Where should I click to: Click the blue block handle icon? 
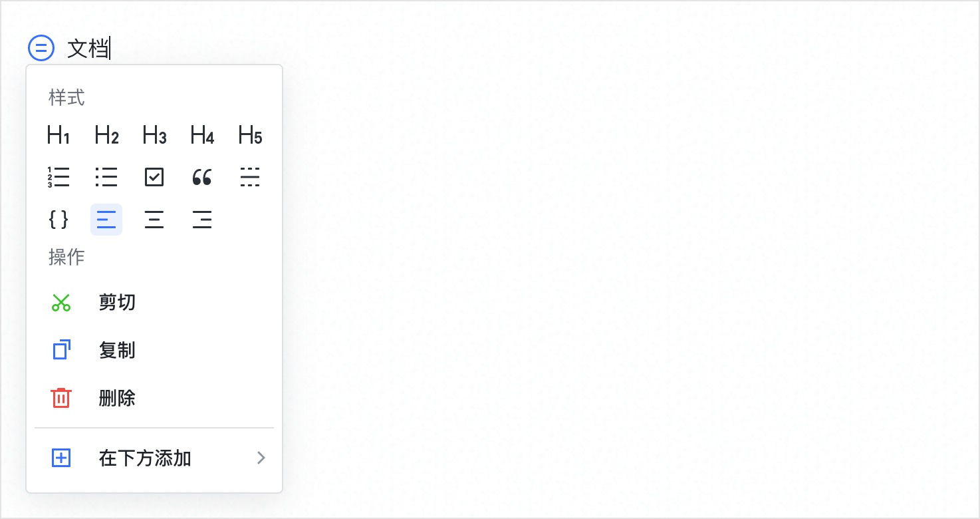[41, 48]
